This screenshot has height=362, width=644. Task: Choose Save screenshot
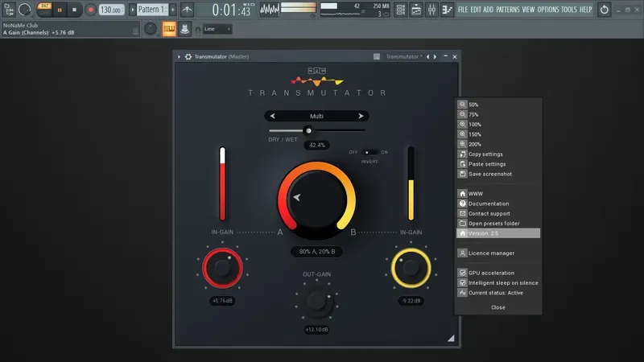(x=498, y=174)
